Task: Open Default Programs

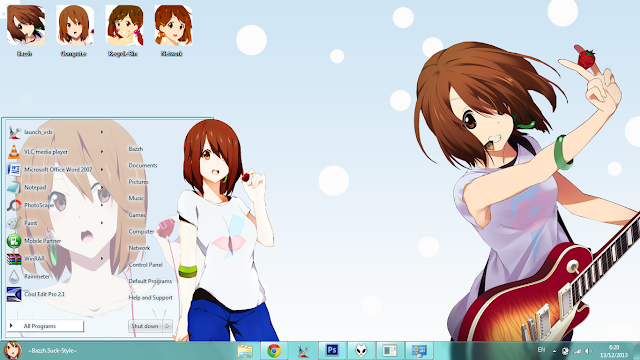Action: pos(150,281)
